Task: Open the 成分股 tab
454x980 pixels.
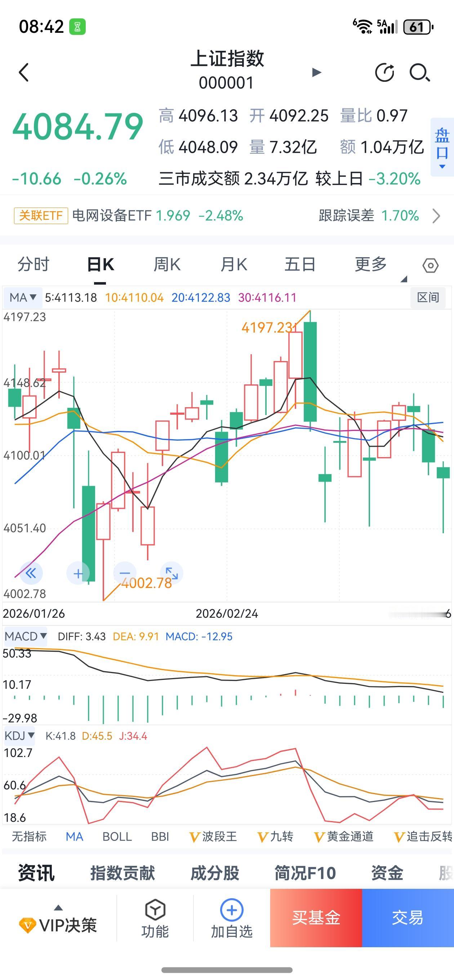Action: (215, 873)
